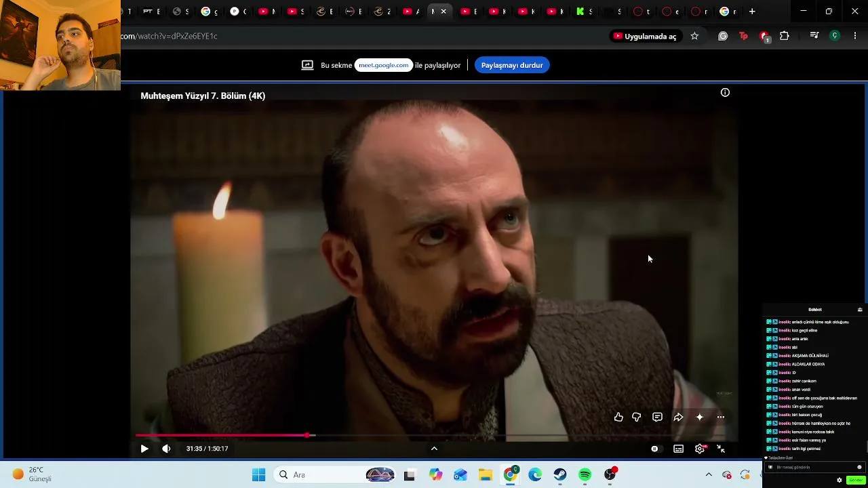Open the Windows Start menu
Image resolution: width=868 pixels, height=488 pixels.
pyautogui.click(x=259, y=475)
